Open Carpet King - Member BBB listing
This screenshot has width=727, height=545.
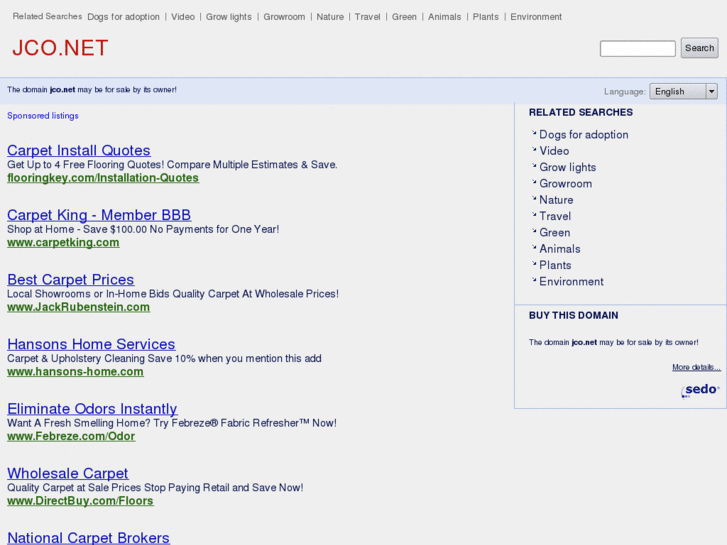99,215
